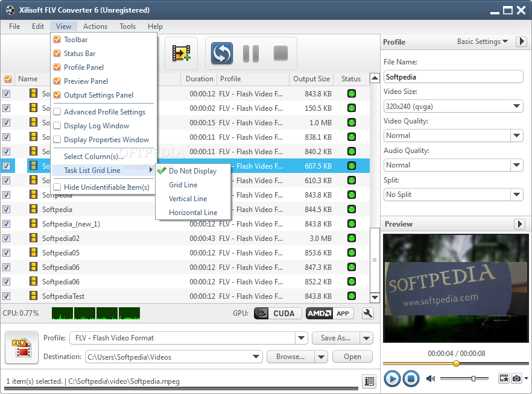The image size is (532, 394).
Task: Choose Select Column(s)... menu item
Action: point(93,157)
